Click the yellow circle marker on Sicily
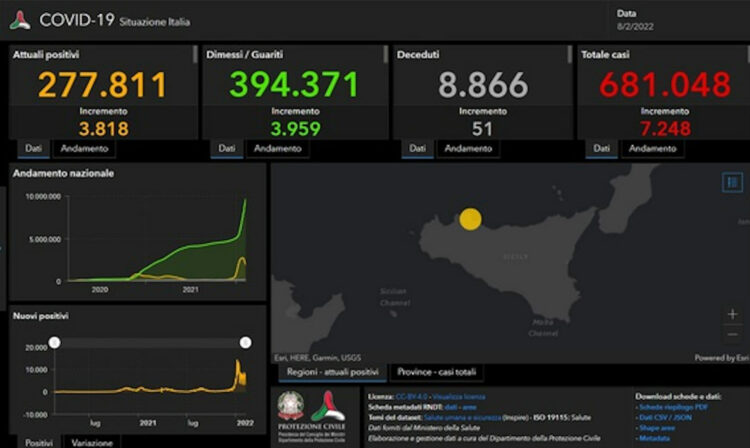The image size is (750, 448). coord(470,219)
